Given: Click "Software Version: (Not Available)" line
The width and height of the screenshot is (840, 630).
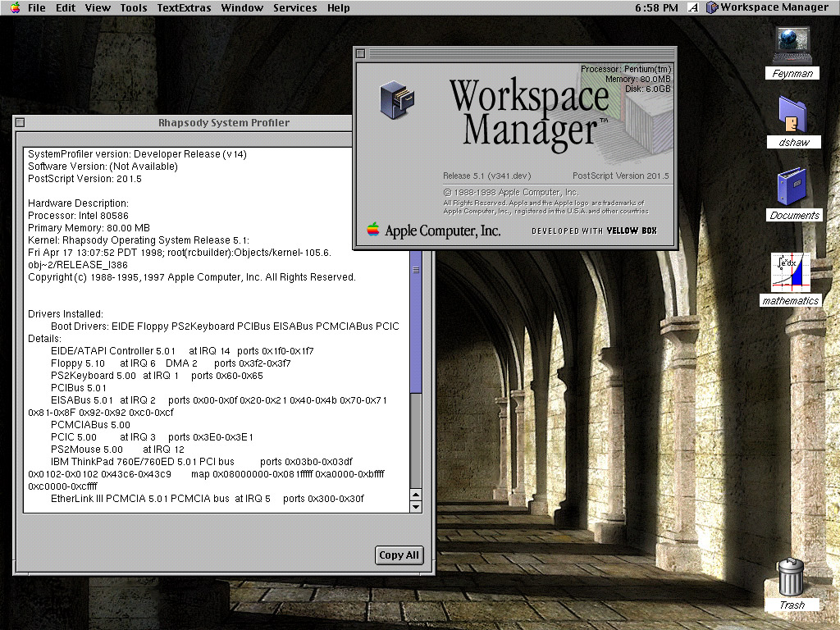Looking at the screenshot, I should click(x=103, y=166).
